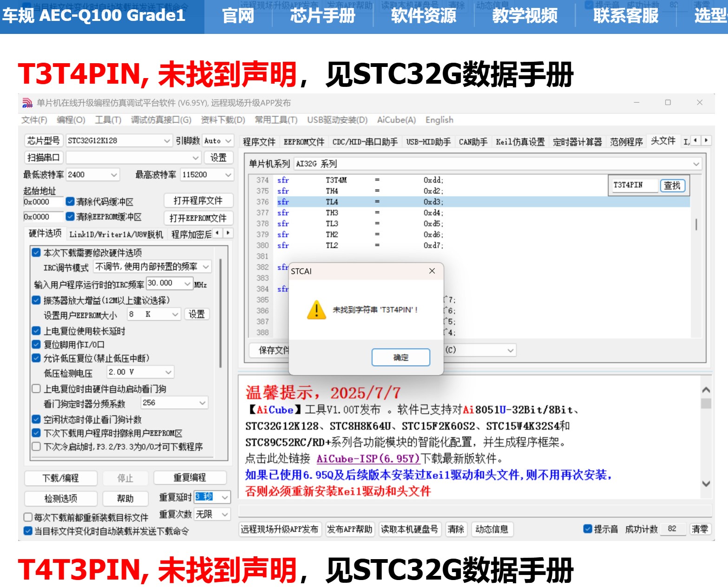Viewport: 728px width, 587px height.
Task: Click 读取本机硬盘号 button
Action: [x=409, y=529]
